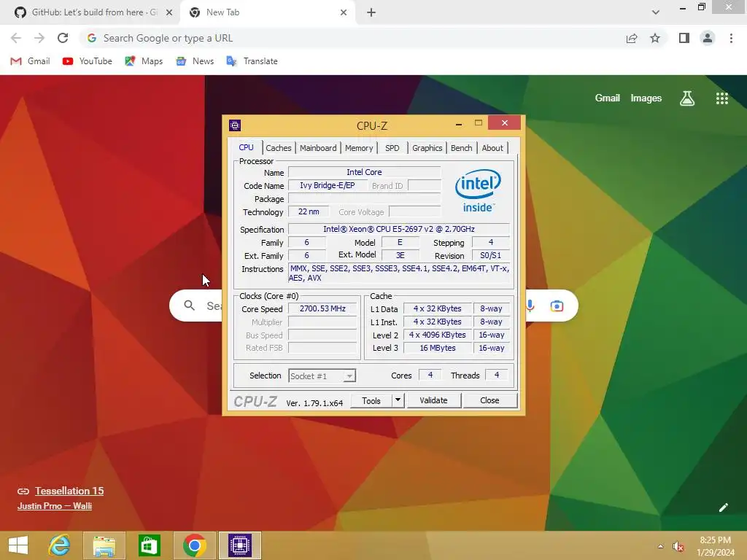Screen dimensions: 747x560
Task: Click the Gmail link on New Tab page
Action: 608,98
